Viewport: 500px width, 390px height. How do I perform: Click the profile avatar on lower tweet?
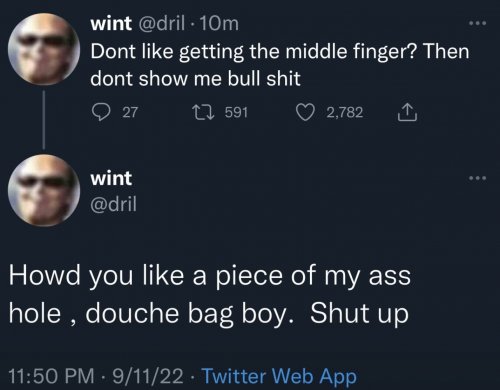pyautogui.click(x=44, y=191)
